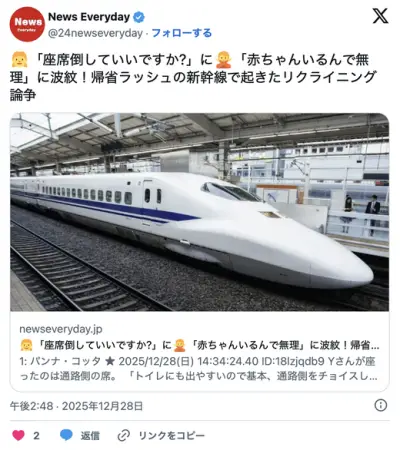Click the card description starting パンナ・コッタ
The height and width of the screenshot is (450, 400).
coord(199,369)
